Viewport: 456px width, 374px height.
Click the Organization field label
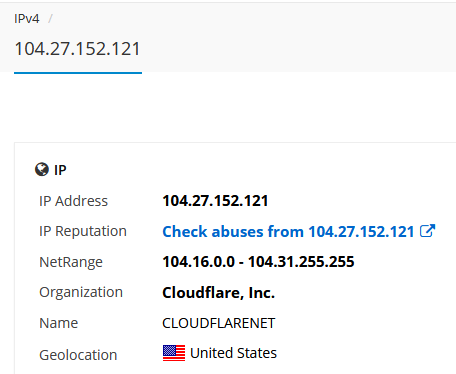pyautogui.click(x=81, y=292)
